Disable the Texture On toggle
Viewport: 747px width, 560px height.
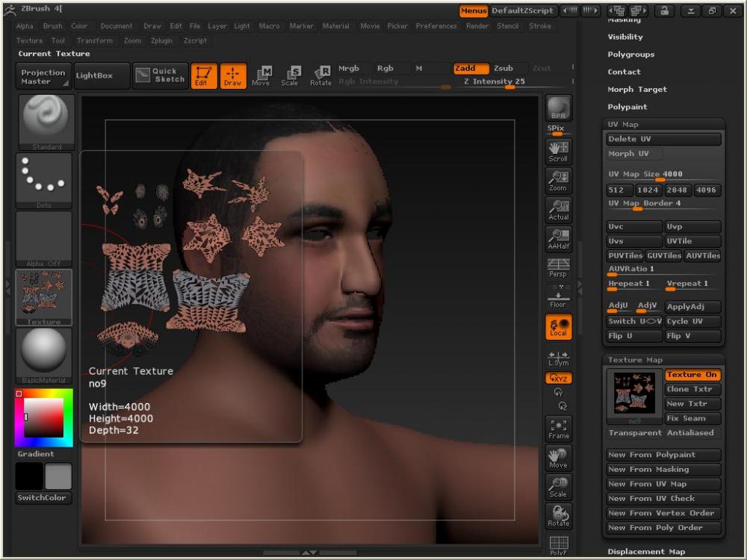click(692, 375)
